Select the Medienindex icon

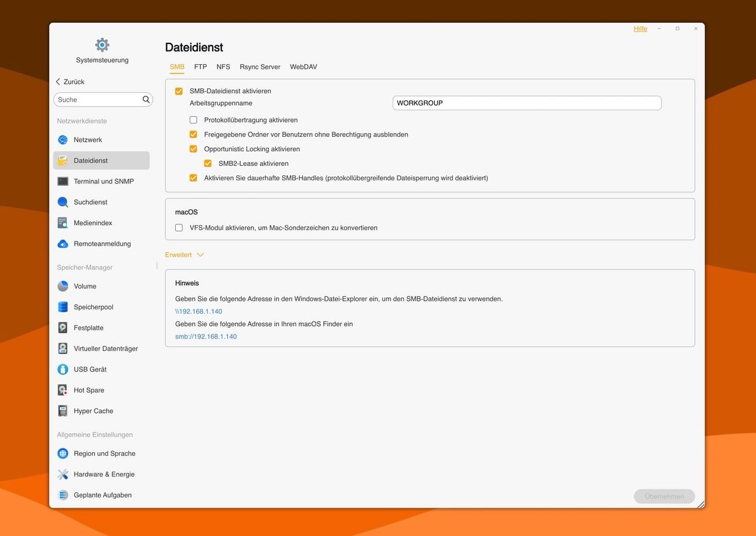pyautogui.click(x=63, y=223)
